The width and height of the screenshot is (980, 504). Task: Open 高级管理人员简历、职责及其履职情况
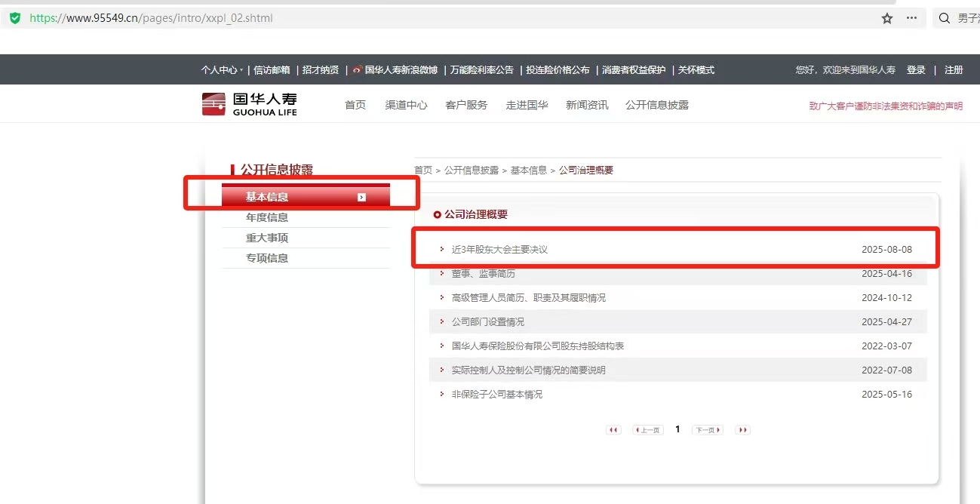coord(528,297)
